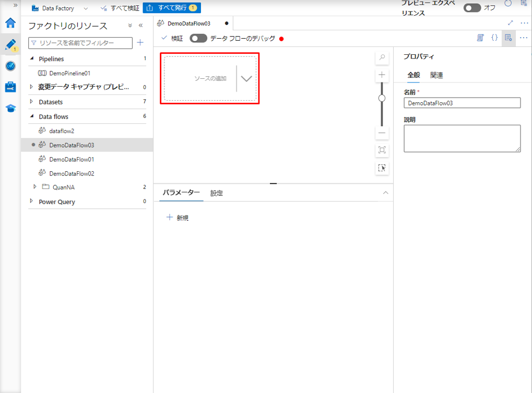This screenshot has height=393, width=532.
Task: Open the add source dropdown chevron
Action: point(246,79)
